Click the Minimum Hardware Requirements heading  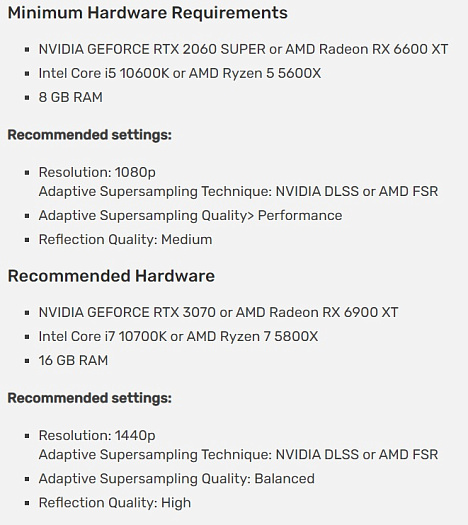click(148, 13)
